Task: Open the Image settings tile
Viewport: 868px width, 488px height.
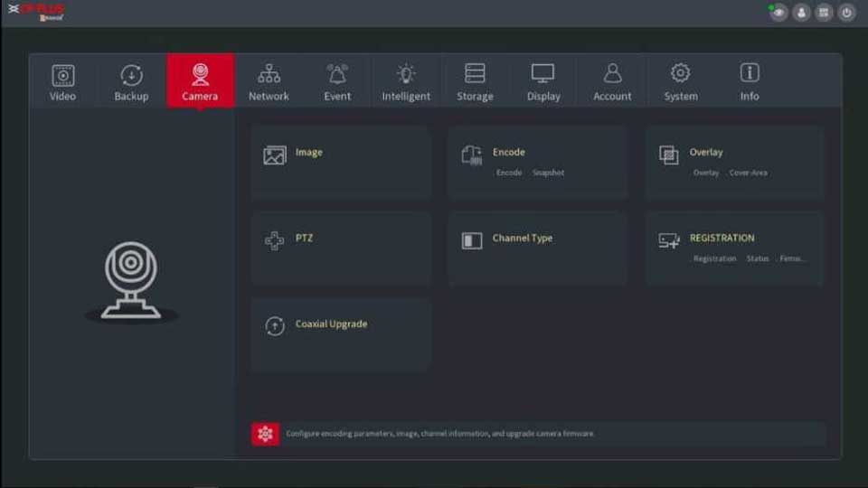Action: (340, 161)
